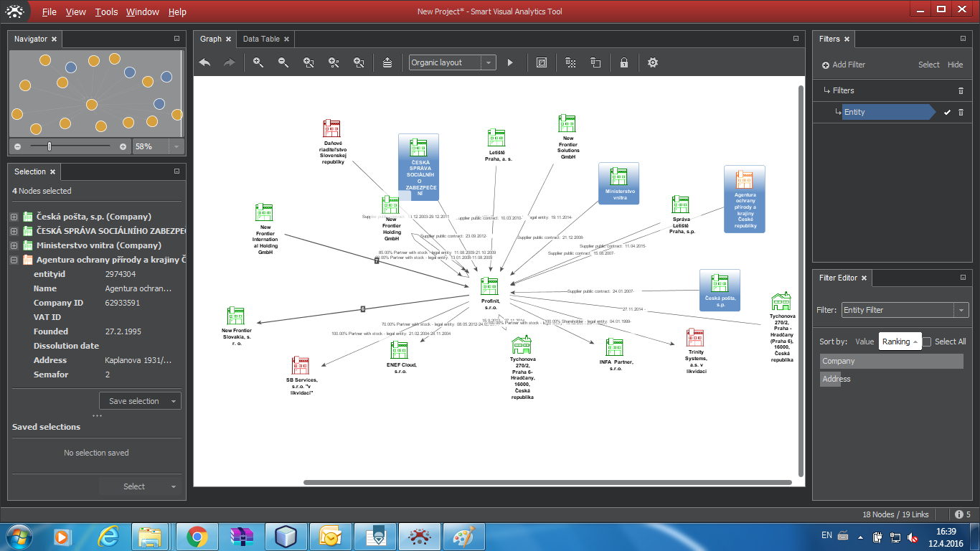Expand the Česká pošta, s.p. tree item
The height and width of the screenshot is (551, 980).
click(x=14, y=217)
